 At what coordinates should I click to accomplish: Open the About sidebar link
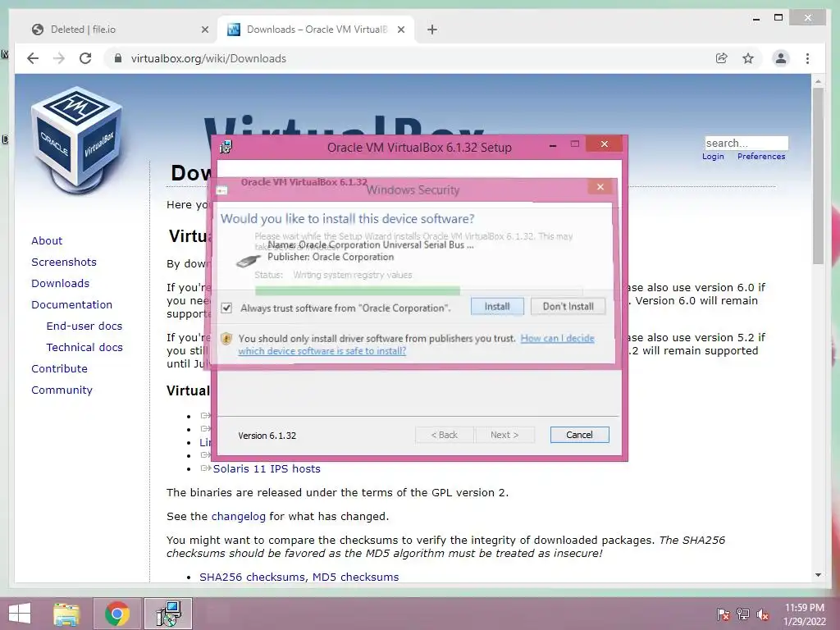[x=47, y=240]
